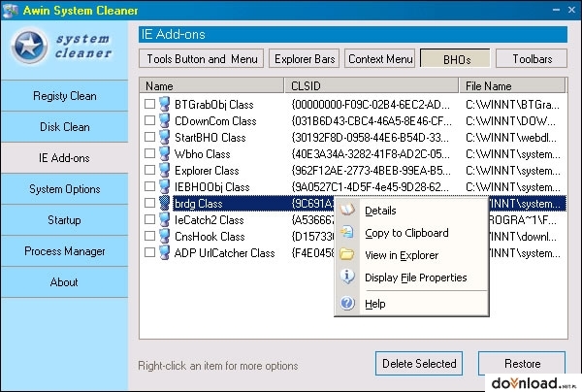
Task: Check the BTGrabObj Class checkbox
Action: click(149, 104)
